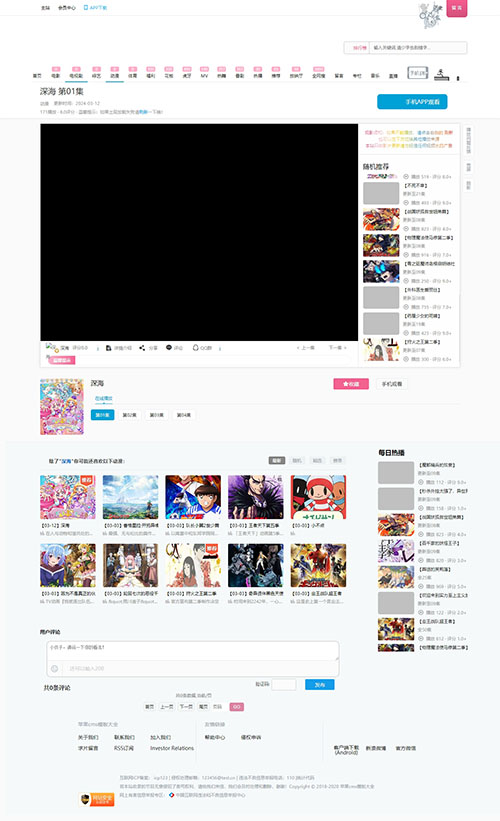Select episode 第03集

pyautogui.click(x=157, y=415)
